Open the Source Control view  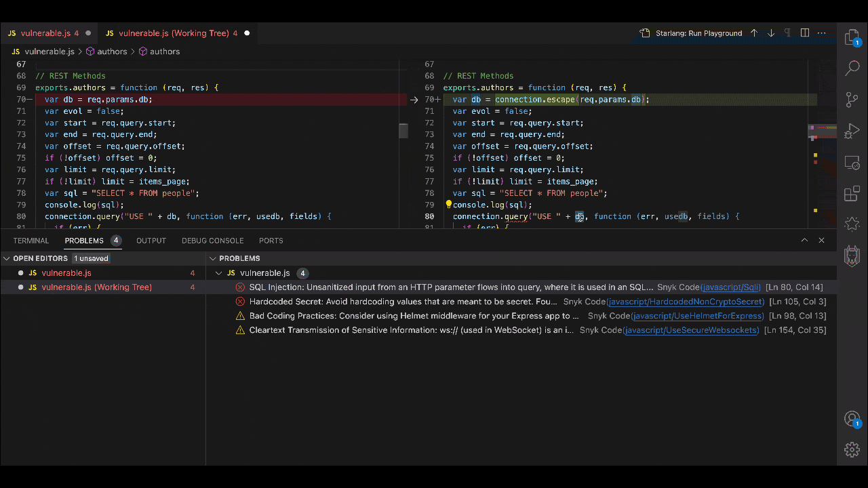coord(852,100)
